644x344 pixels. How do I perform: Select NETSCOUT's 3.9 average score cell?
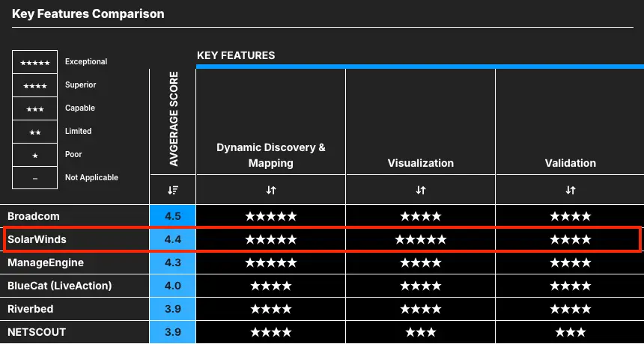click(x=173, y=332)
